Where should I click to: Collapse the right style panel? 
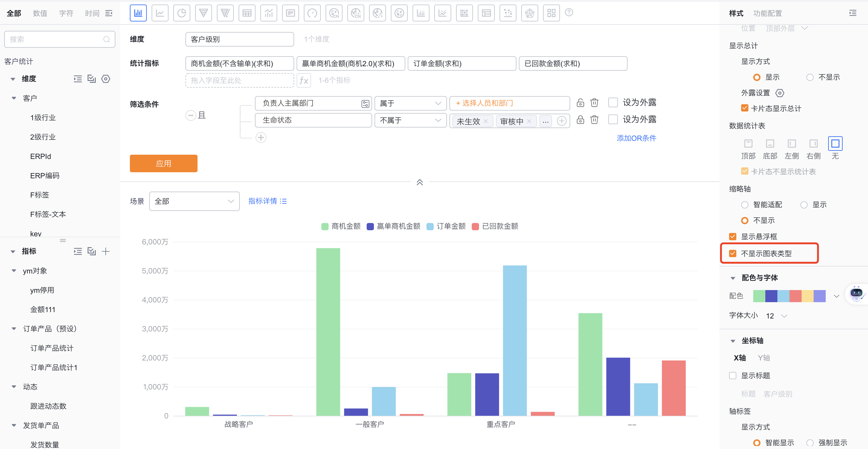pyautogui.click(x=853, y=13)
